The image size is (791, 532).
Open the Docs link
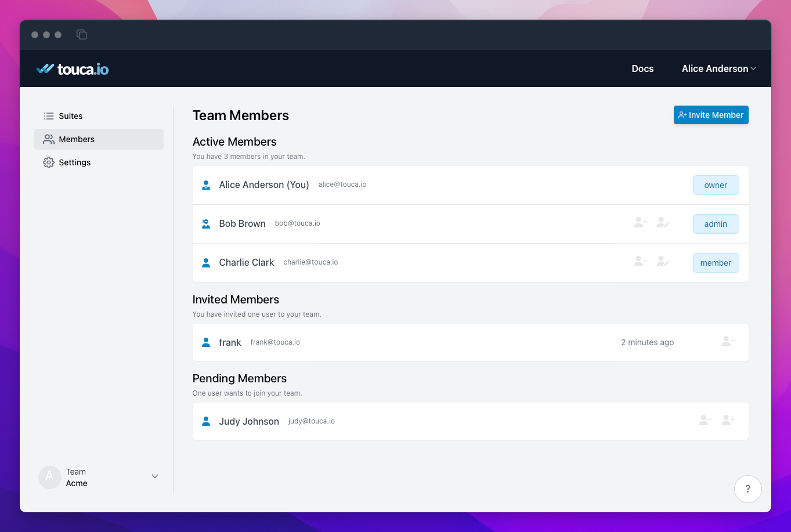(x=642, y=68)
